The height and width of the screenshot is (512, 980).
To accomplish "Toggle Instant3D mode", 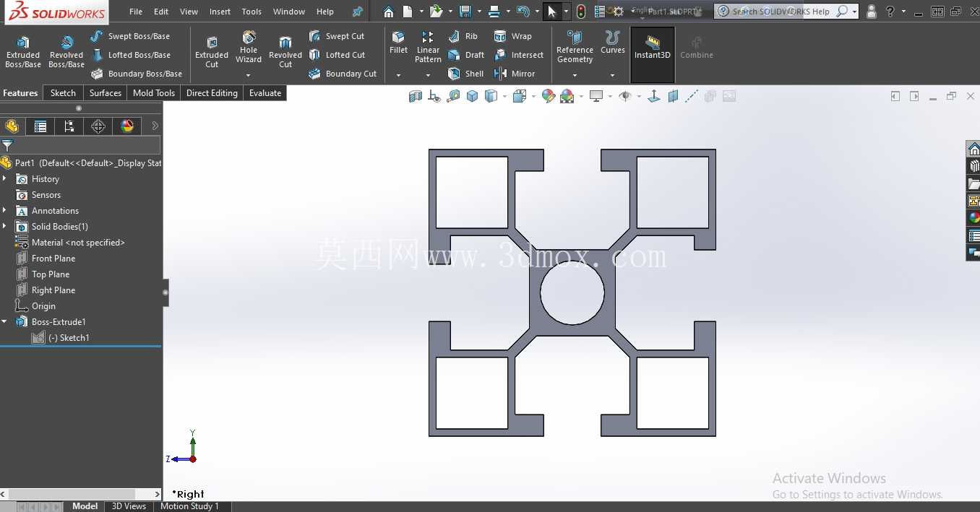I will point(653,55).
